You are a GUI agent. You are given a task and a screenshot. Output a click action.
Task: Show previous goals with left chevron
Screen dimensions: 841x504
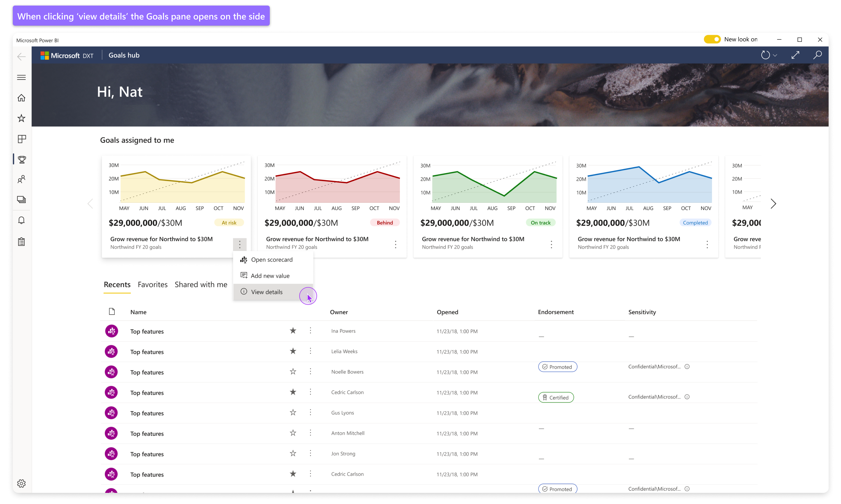(x=90, y=203)
